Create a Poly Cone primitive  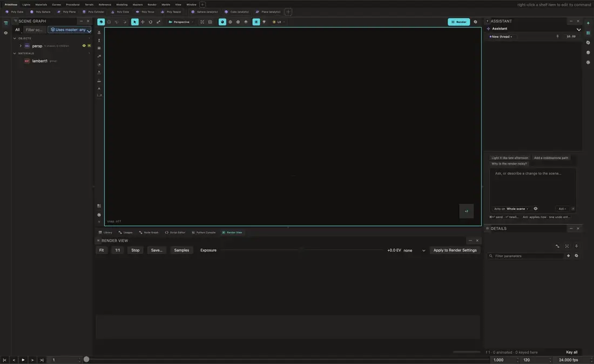point(120,12)
